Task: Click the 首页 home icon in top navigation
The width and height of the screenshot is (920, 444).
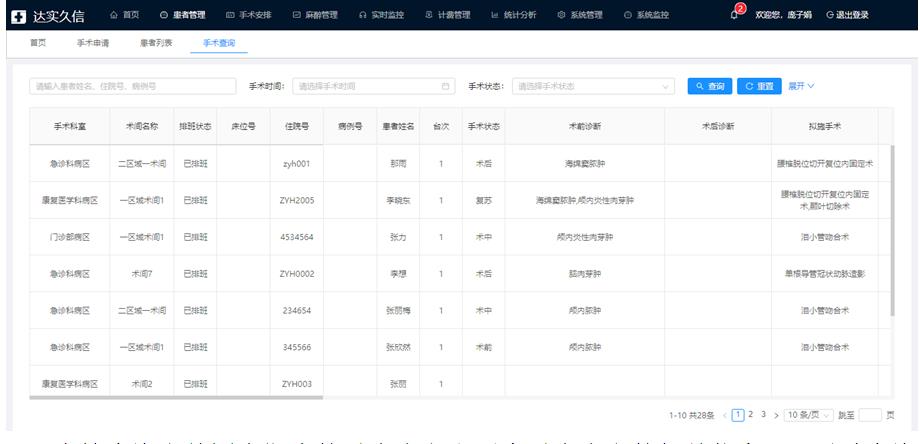Action: tap(114, 14)
